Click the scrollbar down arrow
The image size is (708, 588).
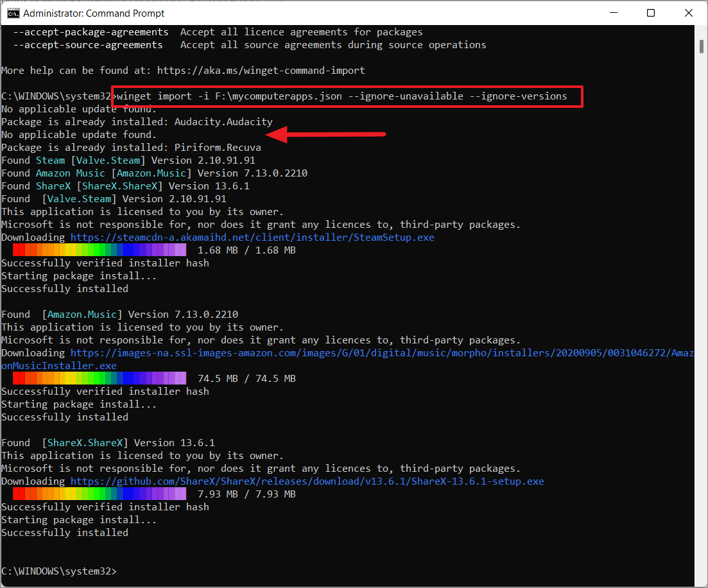701,580
